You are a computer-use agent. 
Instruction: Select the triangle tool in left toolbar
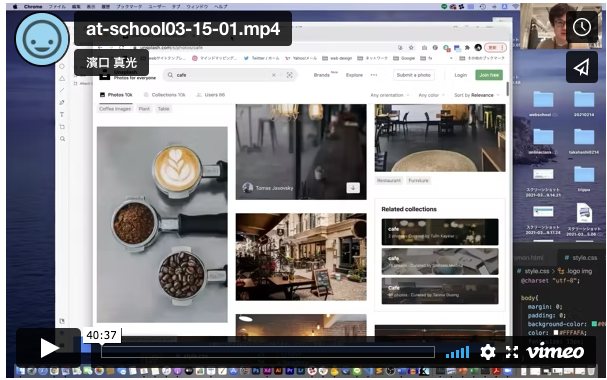tap(62, 78)
